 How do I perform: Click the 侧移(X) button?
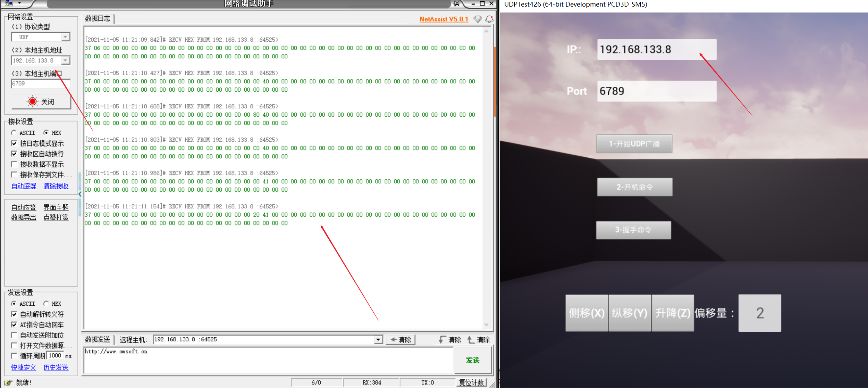[x=587, y=313]
